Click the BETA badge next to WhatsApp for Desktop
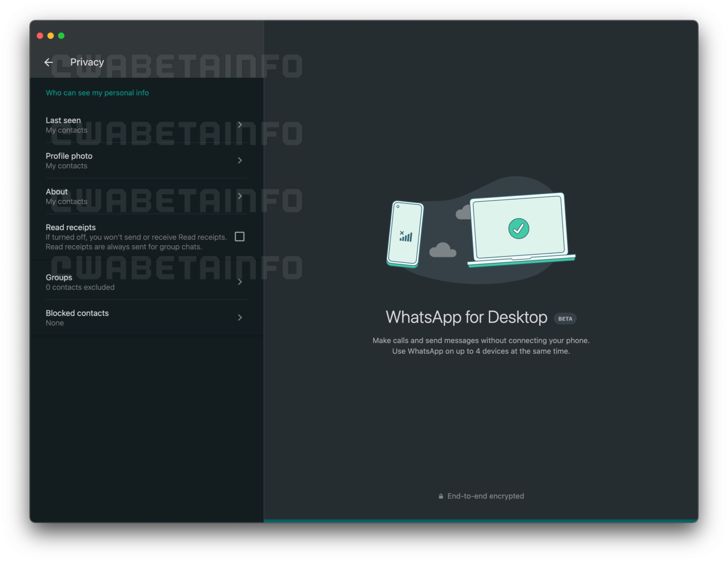 click(565, 319)
